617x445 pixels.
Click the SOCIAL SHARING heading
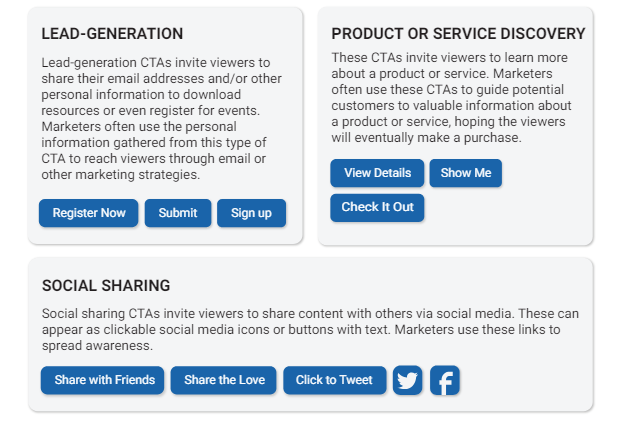pos(106,286)
